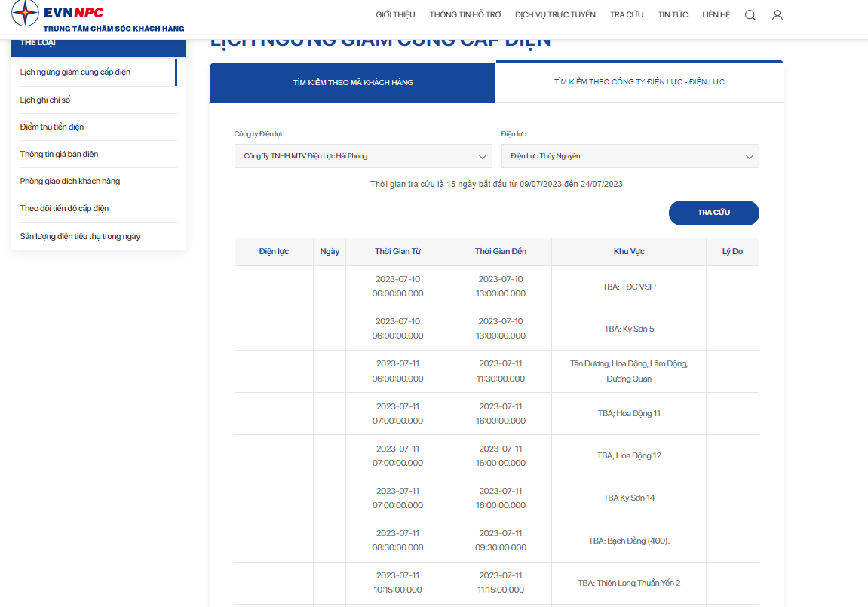
Task: Open the search magnifier icon
Action: (750, 15)
